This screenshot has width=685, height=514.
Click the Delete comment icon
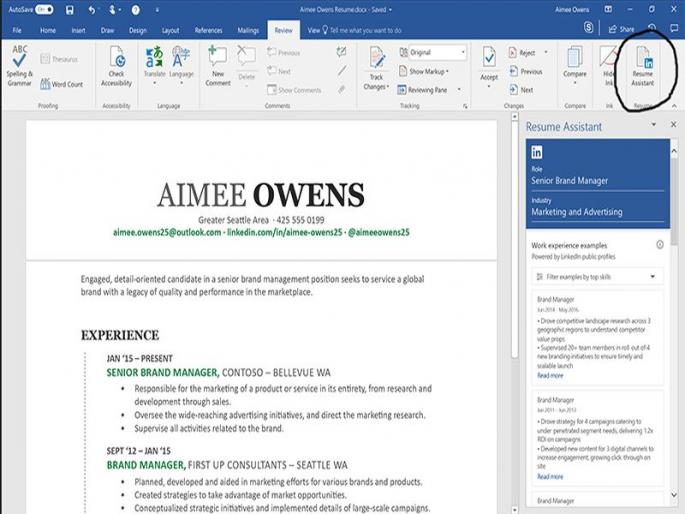point(246,65)
